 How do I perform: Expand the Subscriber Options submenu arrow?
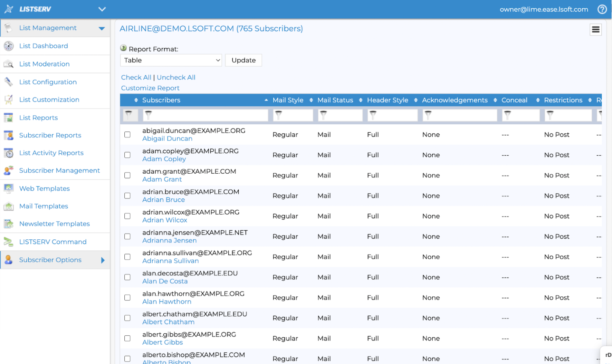[103, 260]
